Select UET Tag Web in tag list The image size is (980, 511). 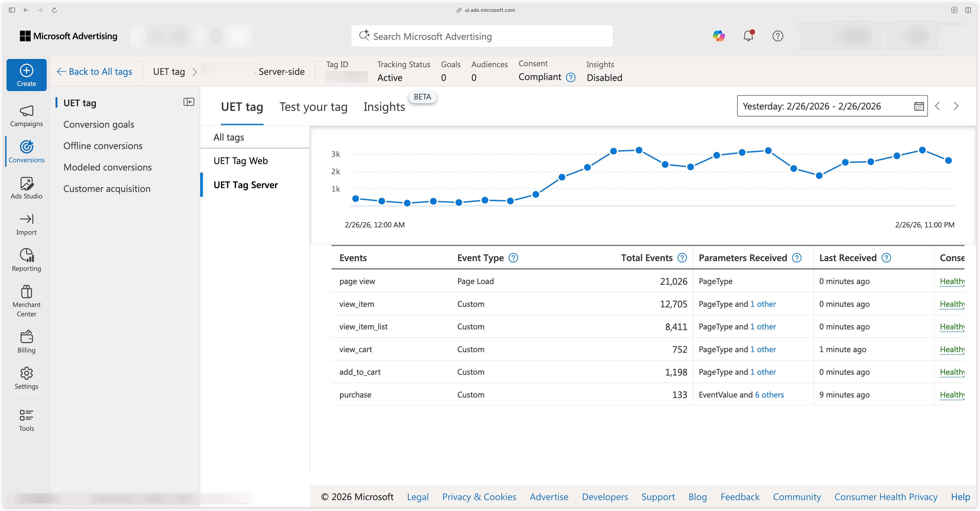point(240,161)
